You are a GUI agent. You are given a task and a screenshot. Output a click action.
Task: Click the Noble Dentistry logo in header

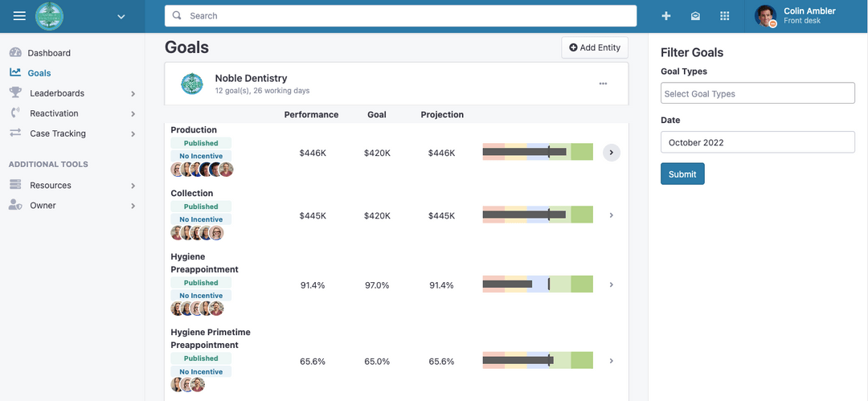(49, 16)
